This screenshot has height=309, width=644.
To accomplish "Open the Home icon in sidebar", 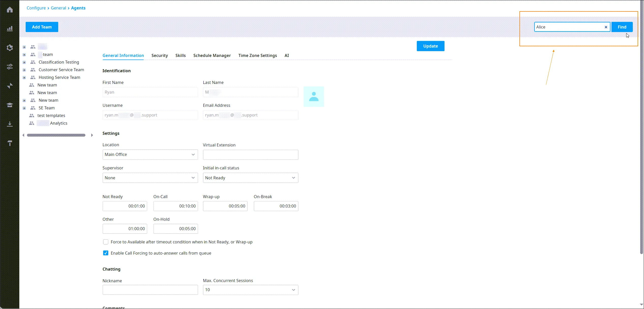I will tap(10, 10).
